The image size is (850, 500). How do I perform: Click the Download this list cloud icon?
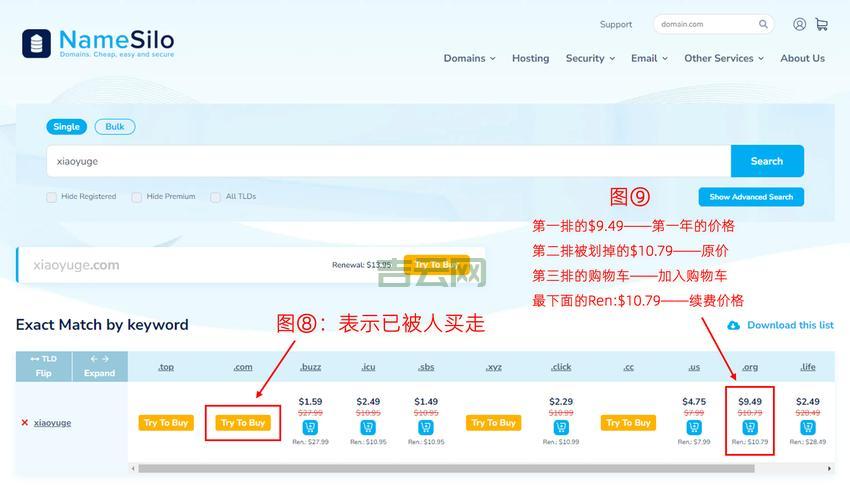click(x=733, y=325)
